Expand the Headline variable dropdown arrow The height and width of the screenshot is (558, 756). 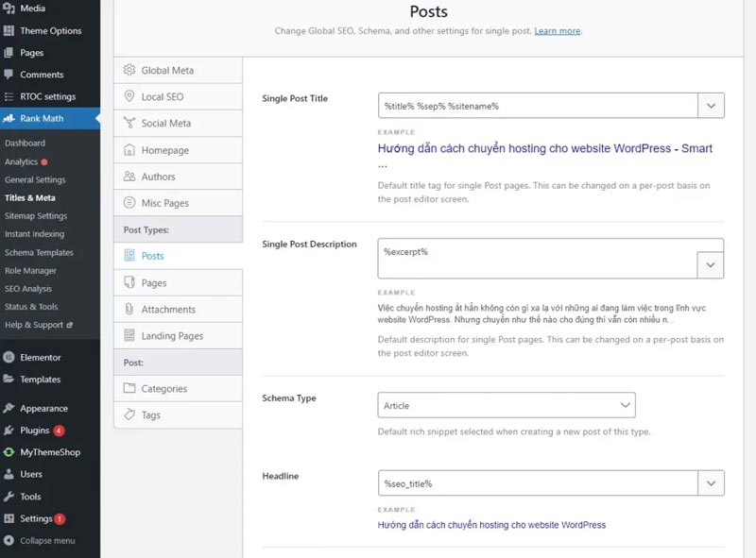coord(711,483)
